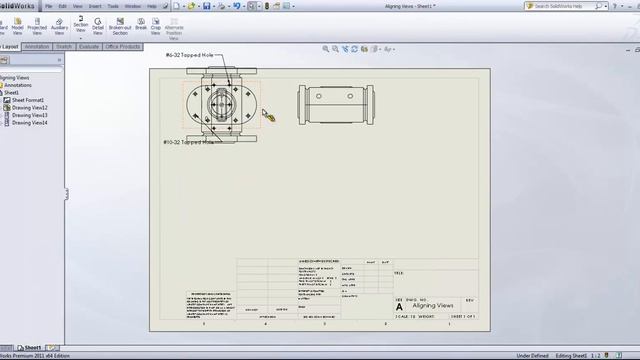
Task: Select the Sheet1 tab at bottom
Action: 29,348
